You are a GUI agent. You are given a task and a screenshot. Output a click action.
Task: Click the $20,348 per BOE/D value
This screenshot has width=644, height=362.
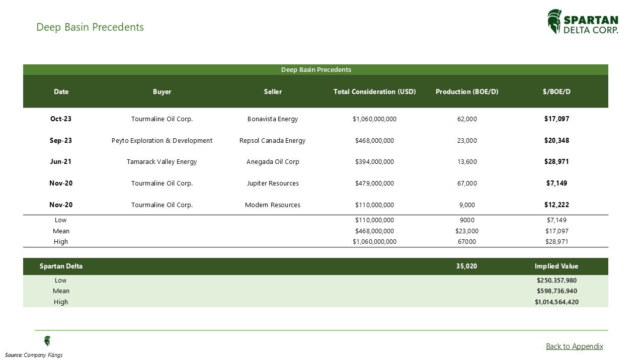pos(556,141)
